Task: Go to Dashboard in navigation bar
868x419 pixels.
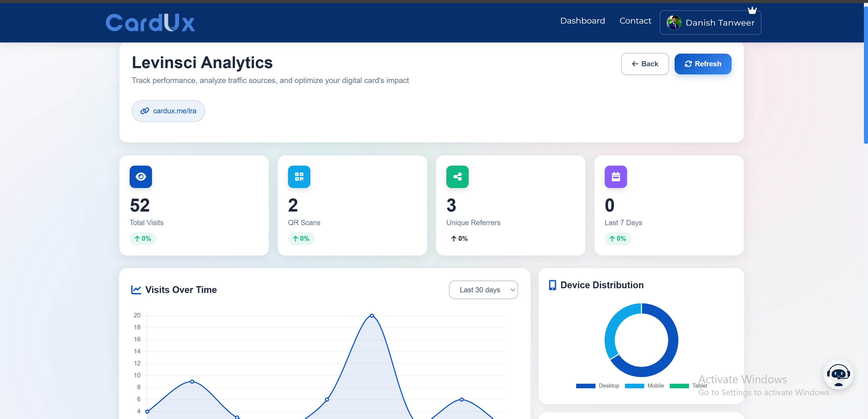Action: pos(582,21)
